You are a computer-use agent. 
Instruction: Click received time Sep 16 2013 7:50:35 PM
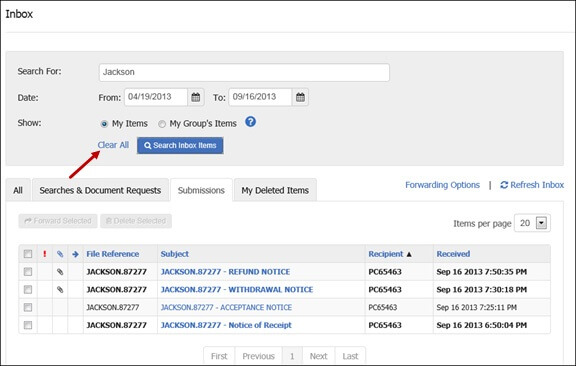click(x=482, y=272)
